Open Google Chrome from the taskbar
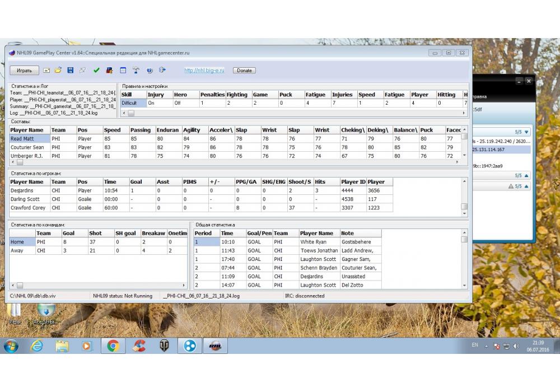This screenshot has height=392, width=560. [x=113, y=346]
